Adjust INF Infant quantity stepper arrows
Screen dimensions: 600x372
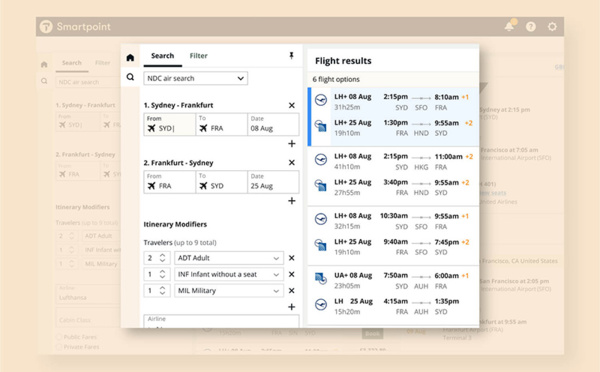click(x=162, y=274)
